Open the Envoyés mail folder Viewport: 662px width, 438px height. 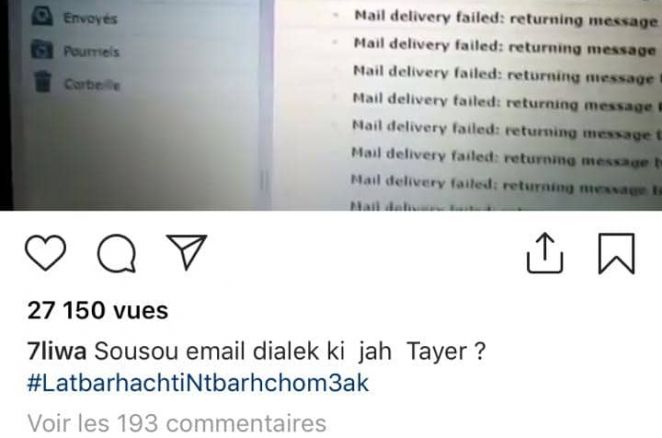point(90,19)
